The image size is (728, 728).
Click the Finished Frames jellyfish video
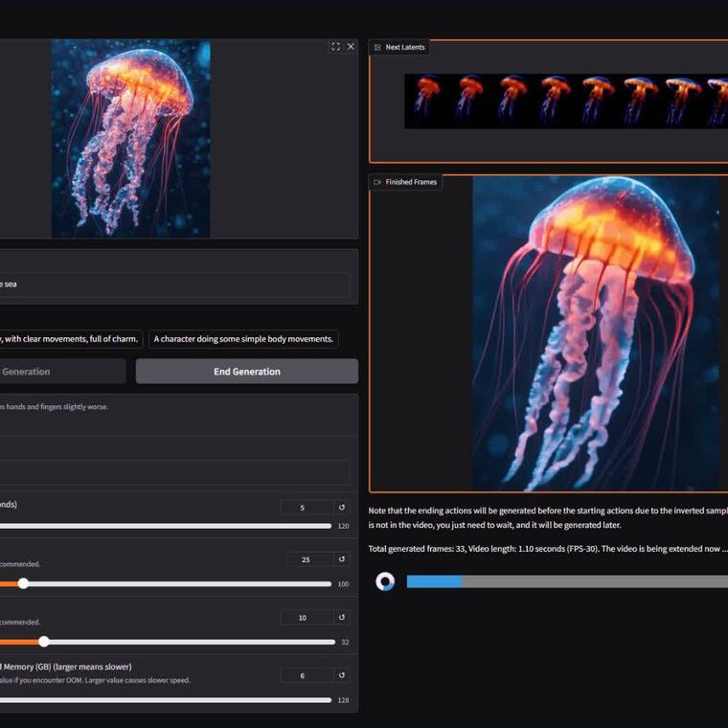[595, 333]
